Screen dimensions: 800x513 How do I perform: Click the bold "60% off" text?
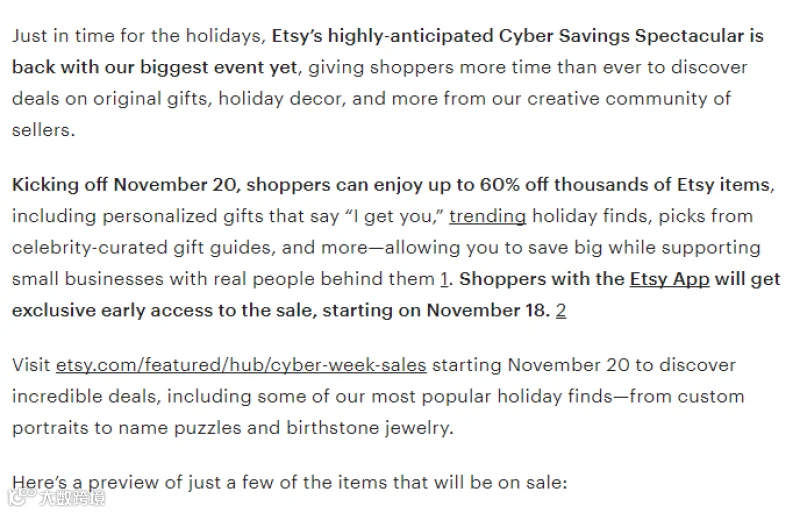[x=514, y=185]
